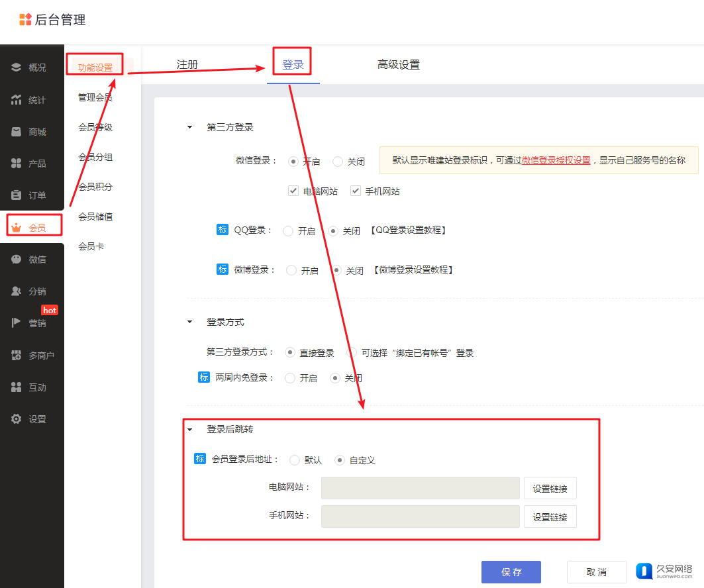Open 会员等级 in the member submenu
Viewport: 704px width, 588px height.
point(95,127)
